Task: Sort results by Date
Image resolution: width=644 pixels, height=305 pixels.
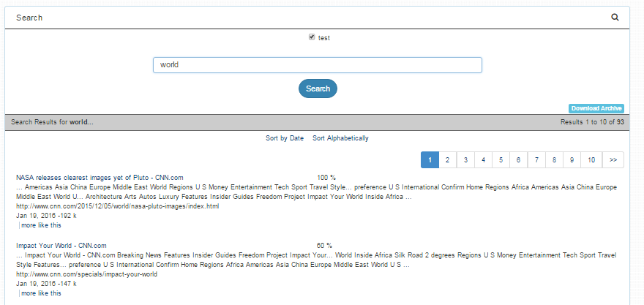Action: [x=285, y=138]
